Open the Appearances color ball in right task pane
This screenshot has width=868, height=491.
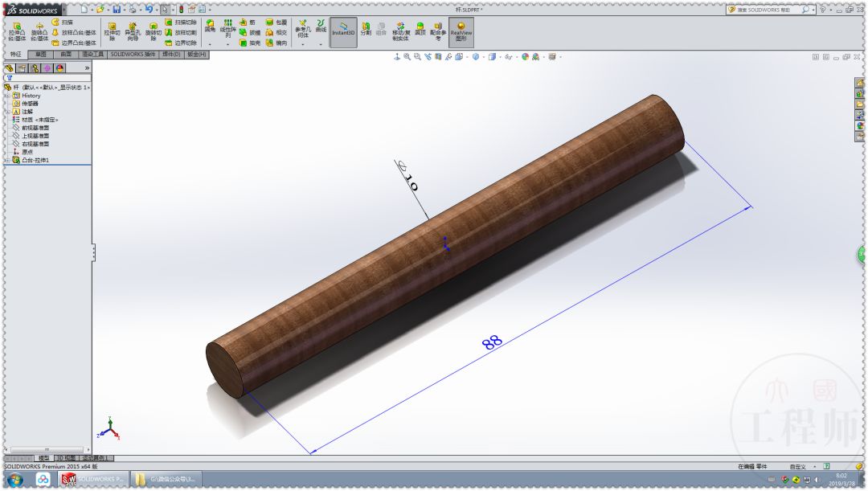click(860, 125)
